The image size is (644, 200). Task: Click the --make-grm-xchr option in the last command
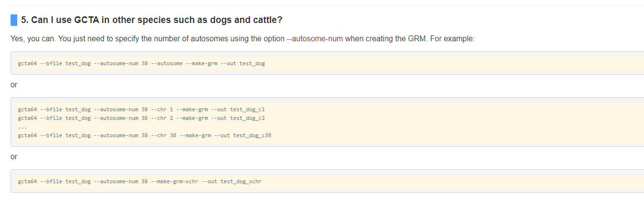pos(175,181)
